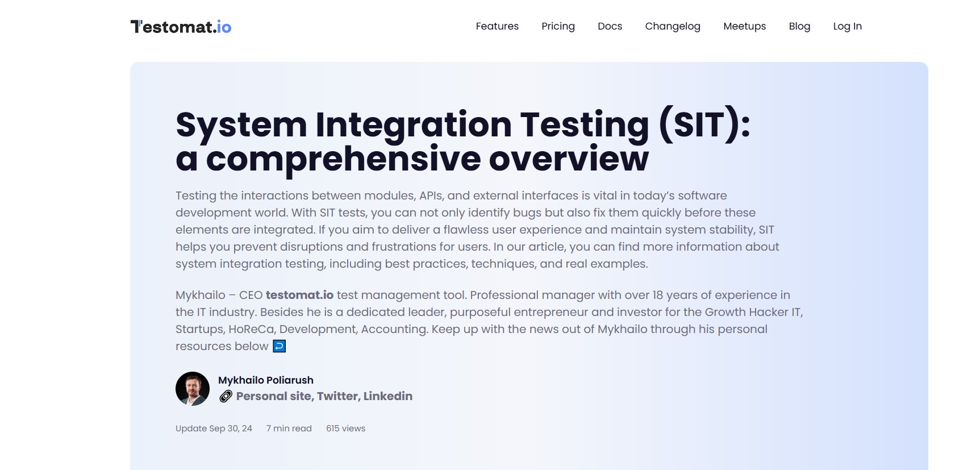Click the link chain icon beside Personal site

[226, 396]
